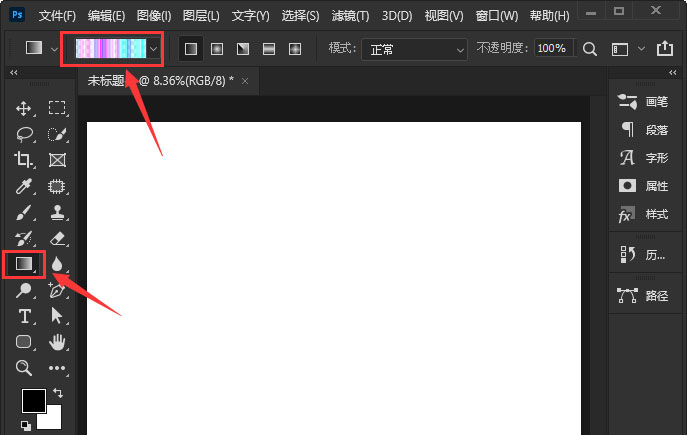
Task: Click the opacity 100% input field
Action: (x=553, y=48)
